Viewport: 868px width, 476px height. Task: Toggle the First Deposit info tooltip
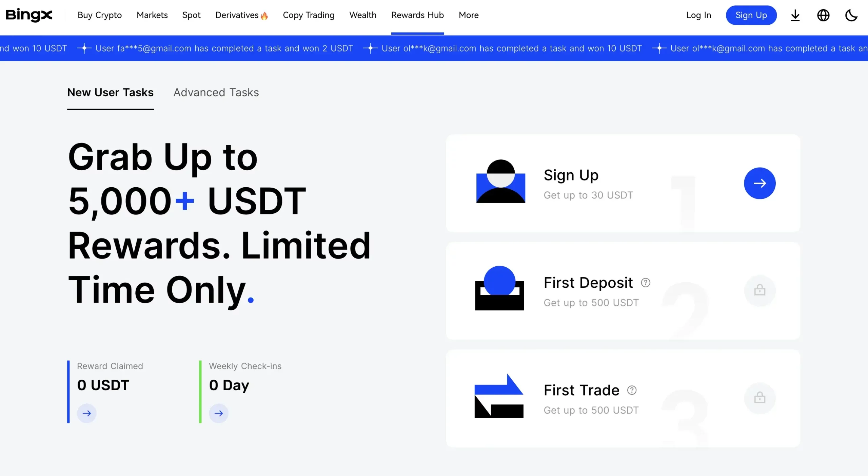pyautogui.click(x=646, y=283)
